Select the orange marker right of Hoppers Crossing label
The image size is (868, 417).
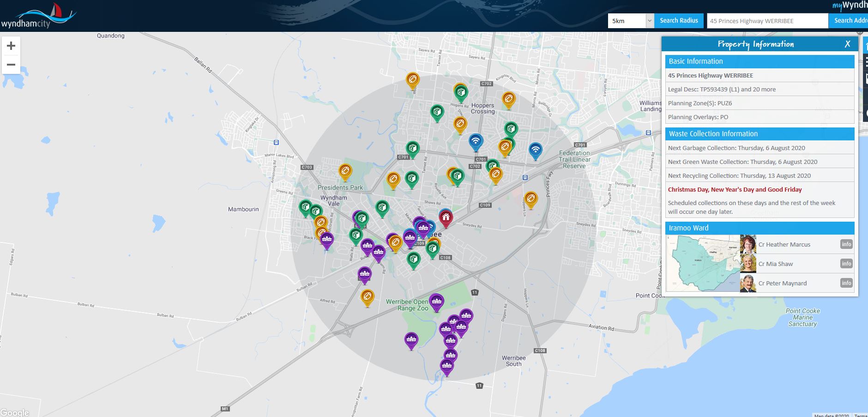pyautogui.click(x=508, y=100)
